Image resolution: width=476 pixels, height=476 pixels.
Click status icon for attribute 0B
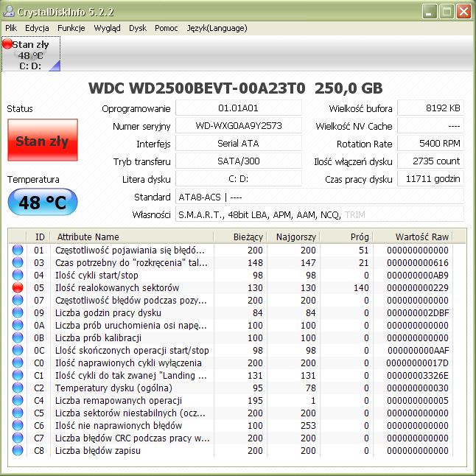tap(18, 338)
